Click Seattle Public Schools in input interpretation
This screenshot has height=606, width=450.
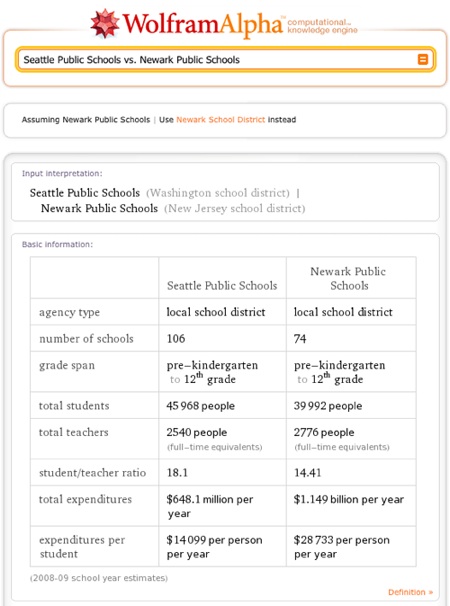[x=85, y=192]
